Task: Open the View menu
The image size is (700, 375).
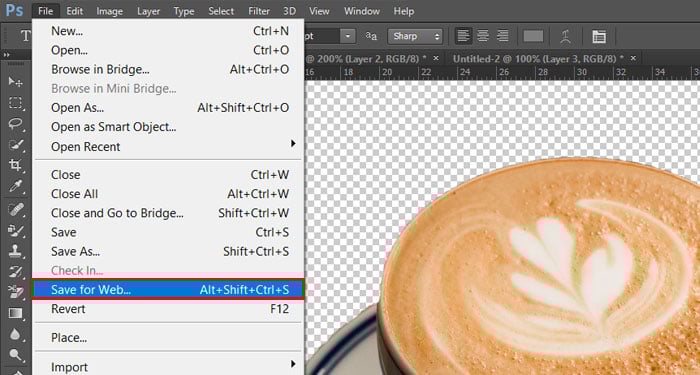Action: click(x=319, y=11)
